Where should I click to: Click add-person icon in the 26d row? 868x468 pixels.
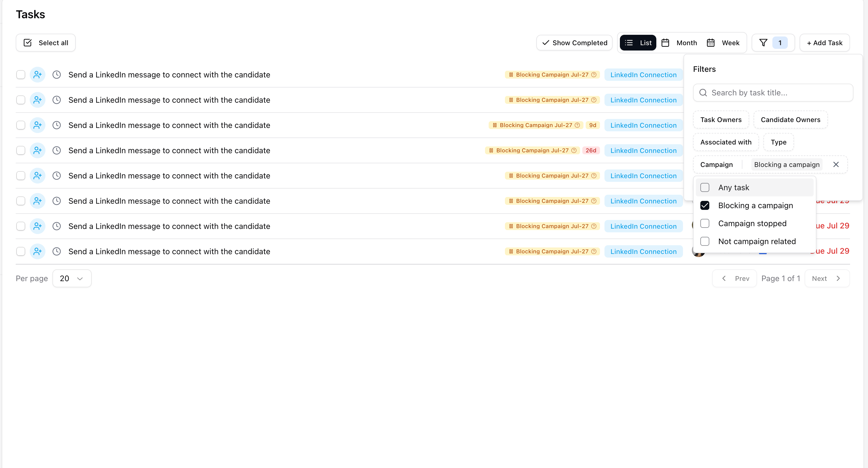click(x=37, y=150)
